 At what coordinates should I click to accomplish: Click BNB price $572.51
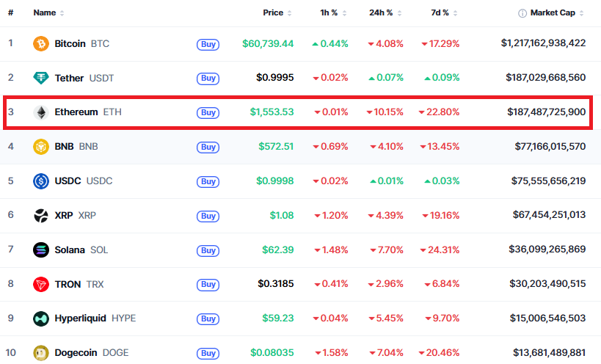tap(276, 146)
